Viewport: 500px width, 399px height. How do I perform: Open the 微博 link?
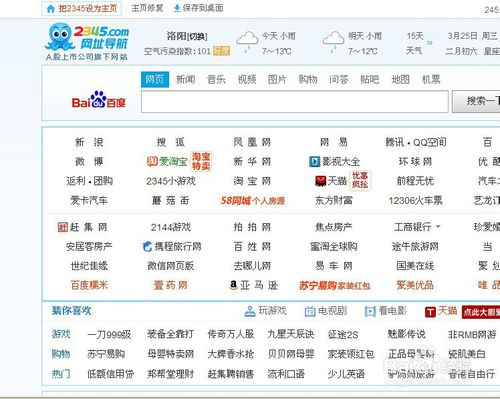click(x=89, y=162)
